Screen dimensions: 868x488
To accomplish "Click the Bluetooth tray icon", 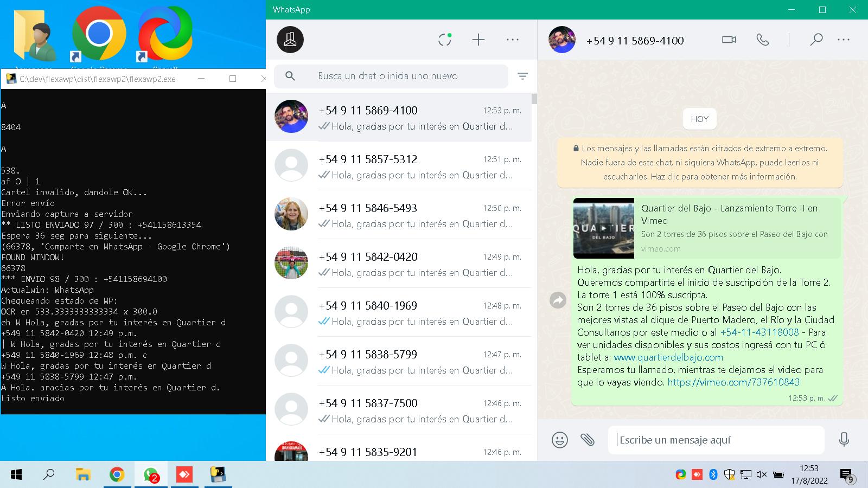I will point(713,474).
